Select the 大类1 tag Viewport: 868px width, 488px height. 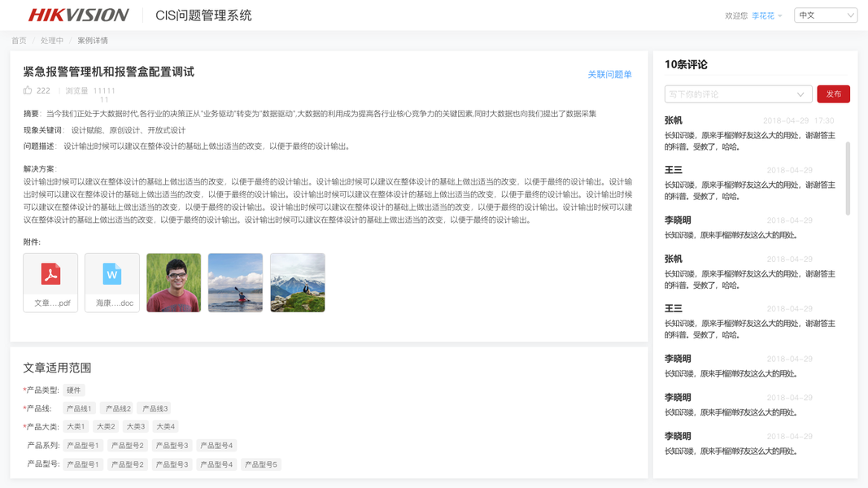(76, 426)
